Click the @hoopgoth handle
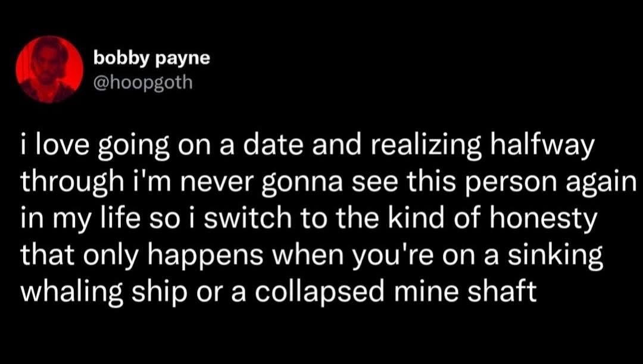This screenshot has width=643, height=364. click(143, 83)
